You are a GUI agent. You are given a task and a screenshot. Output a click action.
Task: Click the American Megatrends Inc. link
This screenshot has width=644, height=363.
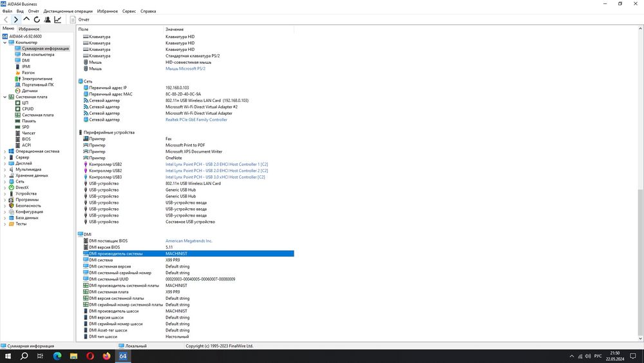[189, 241]
